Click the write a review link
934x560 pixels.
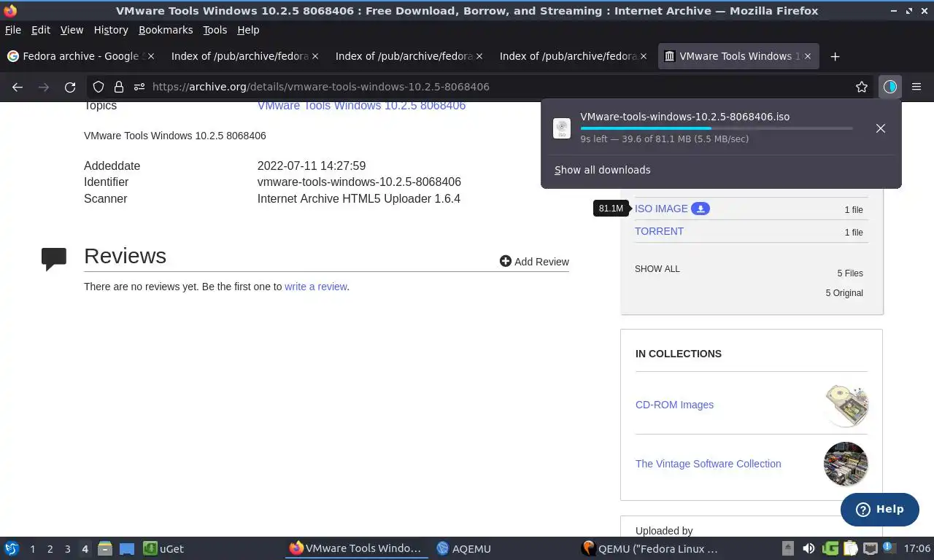(316, 287)
